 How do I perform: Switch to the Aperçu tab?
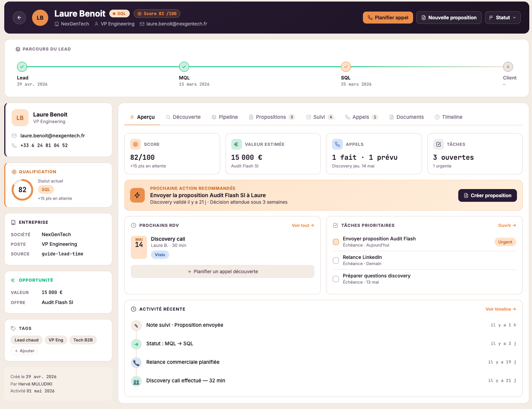pos(142,117)
